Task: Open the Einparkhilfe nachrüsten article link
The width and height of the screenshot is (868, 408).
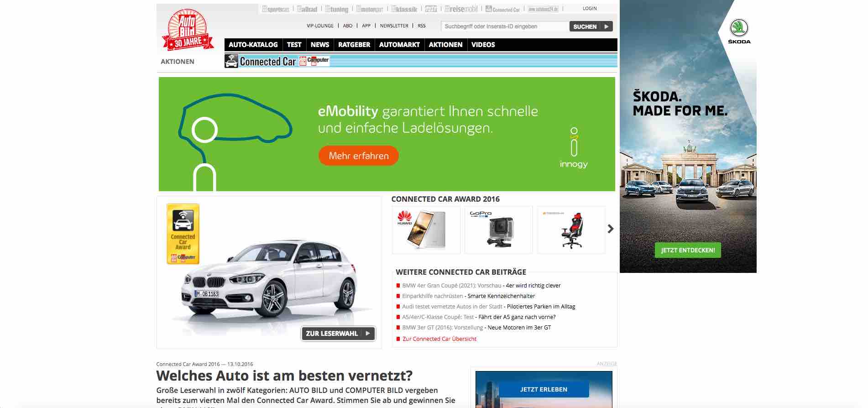Action: 469,296
